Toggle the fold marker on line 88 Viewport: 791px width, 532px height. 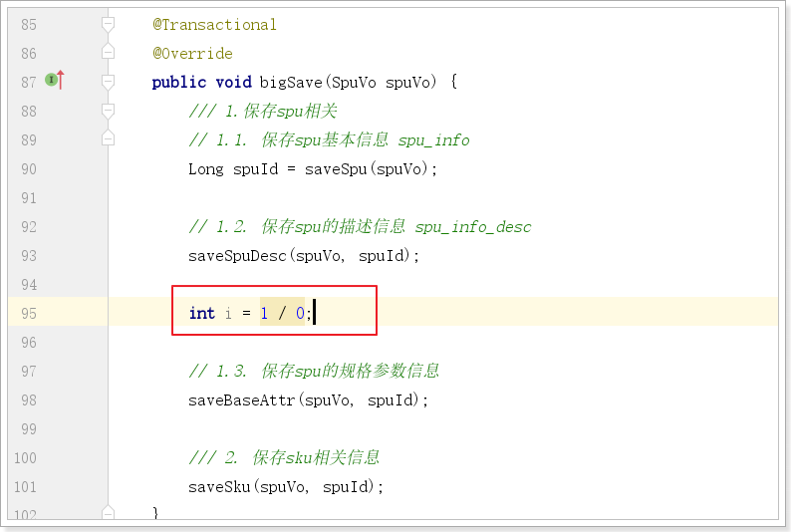(x=108, y=111)
